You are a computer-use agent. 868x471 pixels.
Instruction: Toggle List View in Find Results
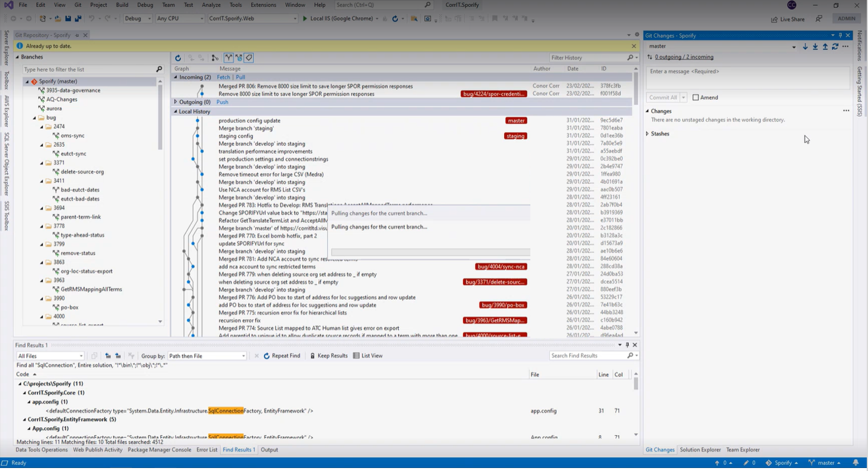coord(367,356)
